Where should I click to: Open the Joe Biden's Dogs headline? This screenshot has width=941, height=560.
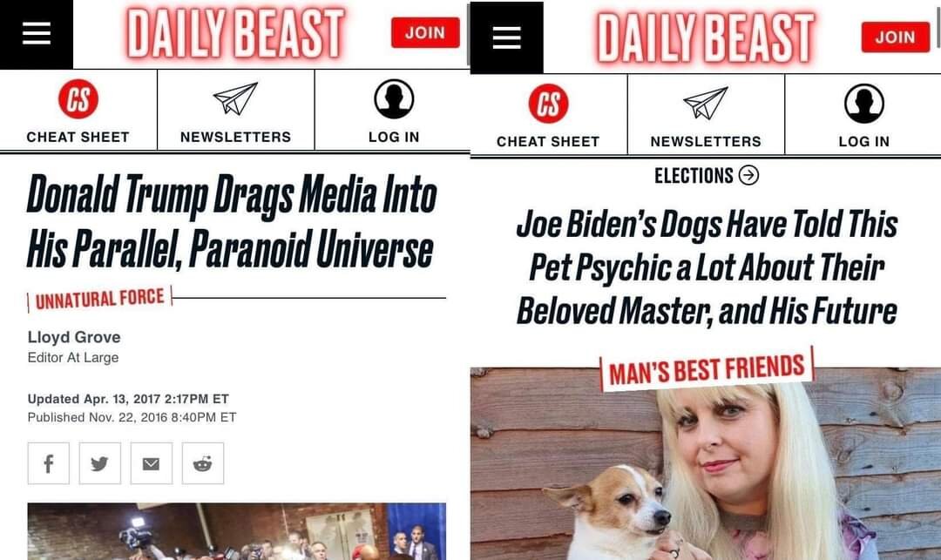[707, 267]
